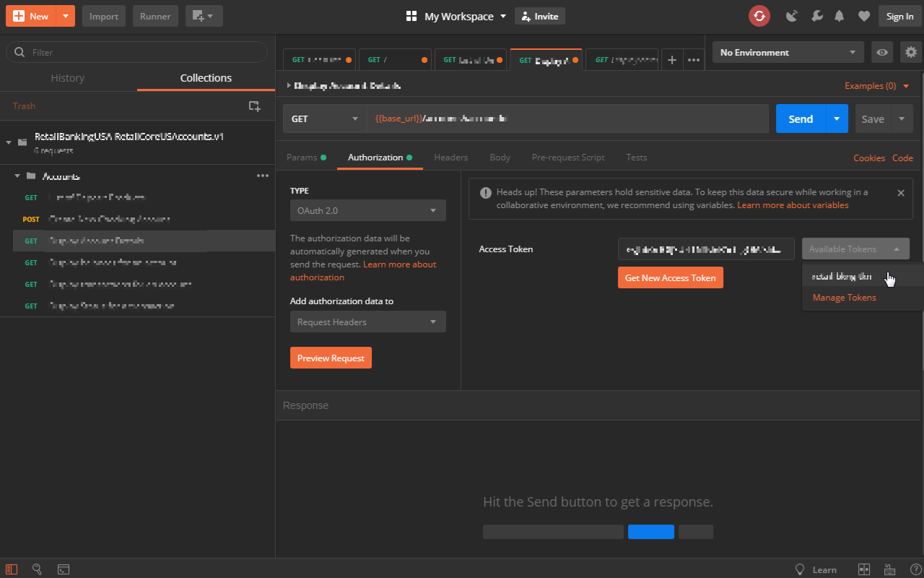Viewport: 924px width, 578px height.
Task: Open manage environments gear icon
Action: [x=911, y=52]
